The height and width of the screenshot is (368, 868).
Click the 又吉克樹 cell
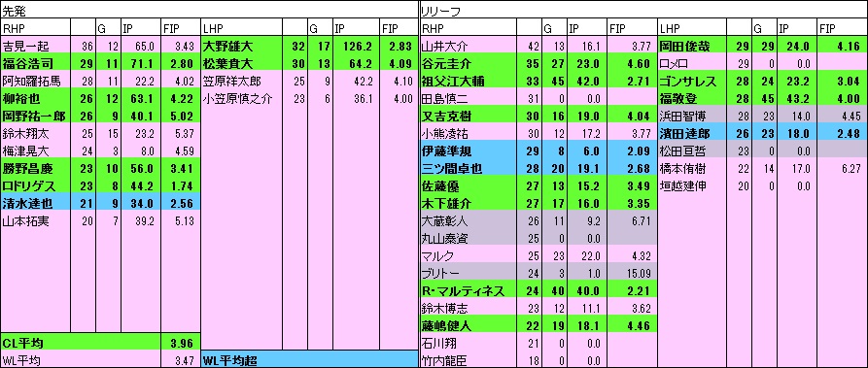tap(468, 116)
